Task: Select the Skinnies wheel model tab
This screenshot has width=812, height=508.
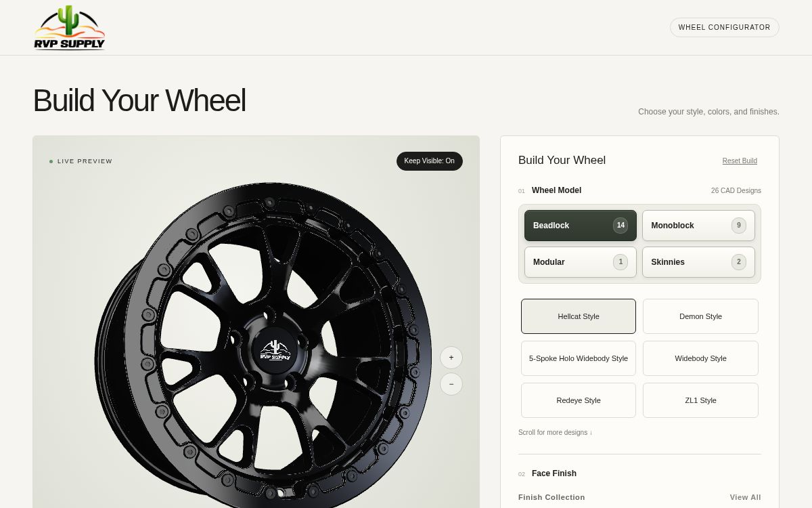Action: (698, 262)
